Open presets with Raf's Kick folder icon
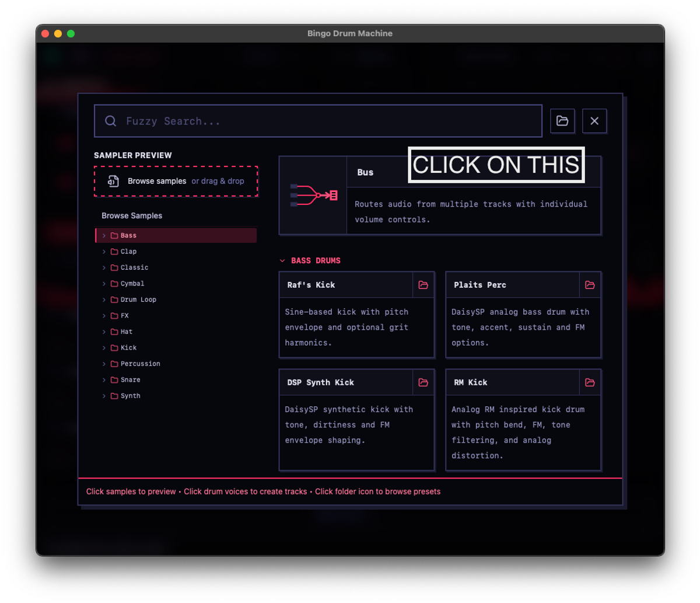The width and height of the screenshot is (700, 603). coord(423,285)
